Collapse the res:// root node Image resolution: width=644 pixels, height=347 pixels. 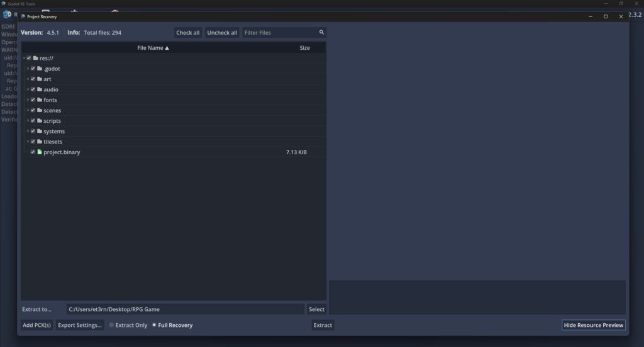[24, 58]
